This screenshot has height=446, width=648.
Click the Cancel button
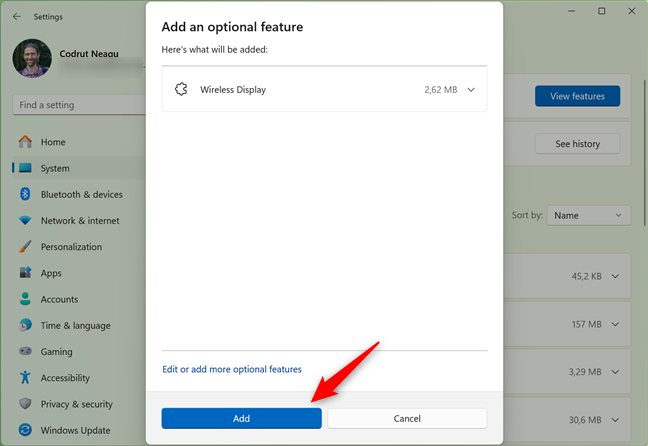pyautogui.click(x=407, y=418)
